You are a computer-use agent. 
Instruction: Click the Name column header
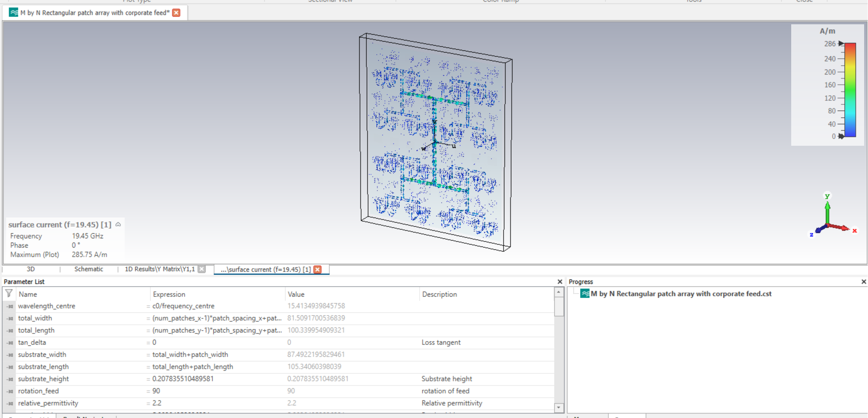28,294
